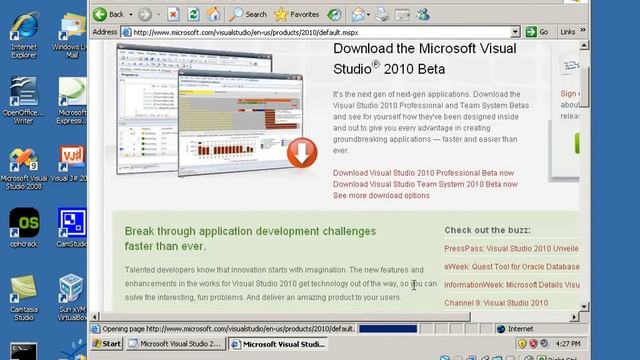
Task: Open the Forward history dropdown arrow
Action: click(159, 15)
